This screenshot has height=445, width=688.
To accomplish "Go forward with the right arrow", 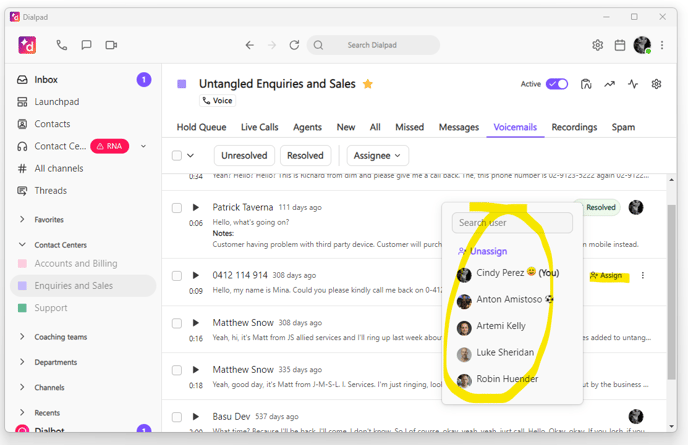I will pos(272,45).
